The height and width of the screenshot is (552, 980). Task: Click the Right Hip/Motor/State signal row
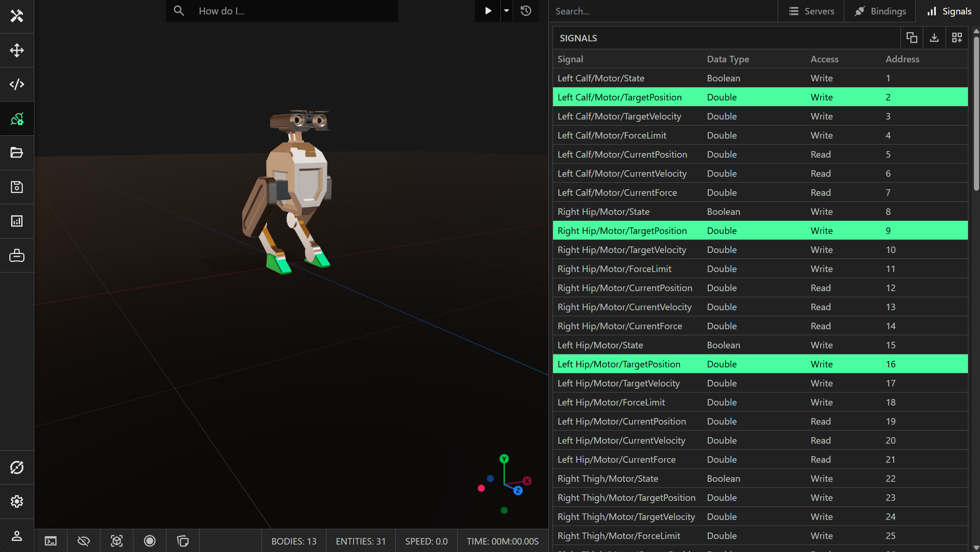click(x=760, y=212)
